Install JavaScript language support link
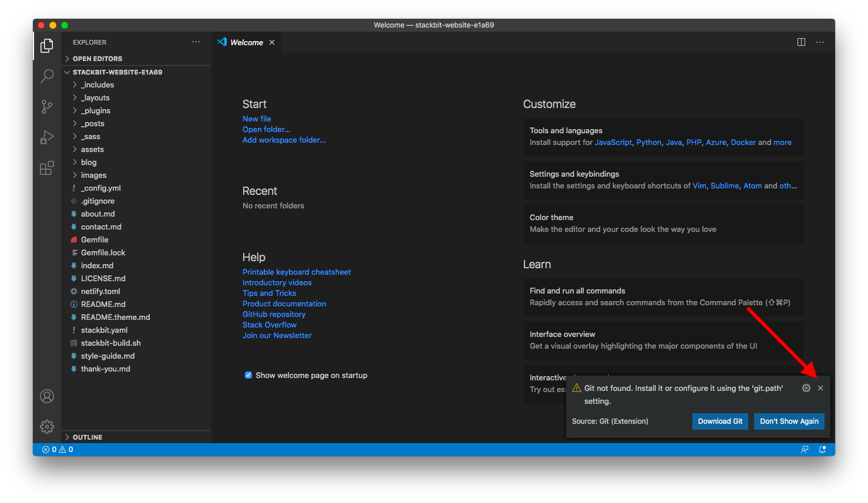 (614, 142)
